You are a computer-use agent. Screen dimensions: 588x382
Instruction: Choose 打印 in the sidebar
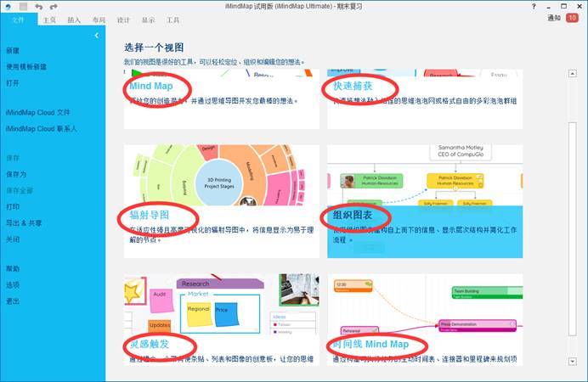(13, 207)
